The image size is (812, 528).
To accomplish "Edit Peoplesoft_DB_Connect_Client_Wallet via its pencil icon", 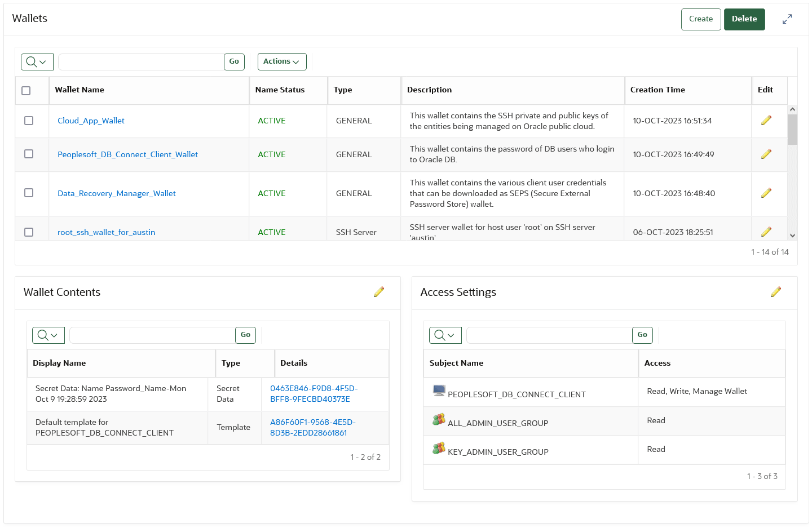I will point(766,153).
